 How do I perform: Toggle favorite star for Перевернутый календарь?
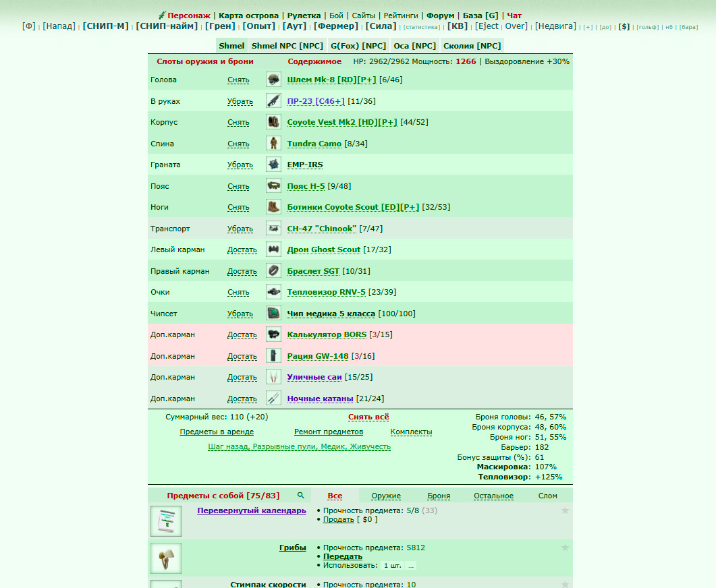click(x=565, y=510)
